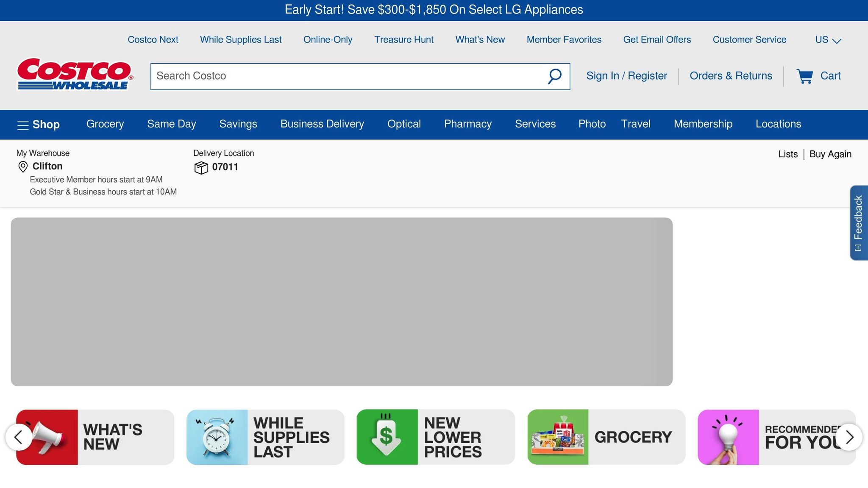
Task: Click the carousel next arrow
Action: 849,437
